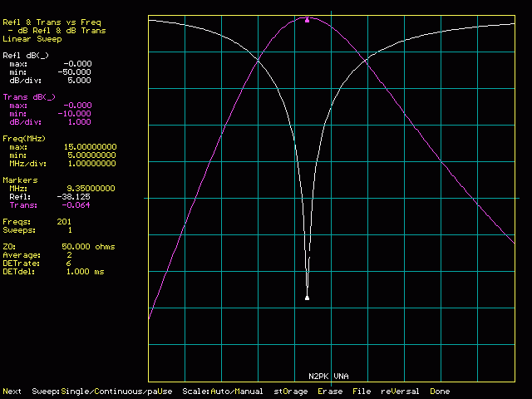Click the DETrate value 6
The height and width of the screenshot is (399, 532).
click(68, 264)
